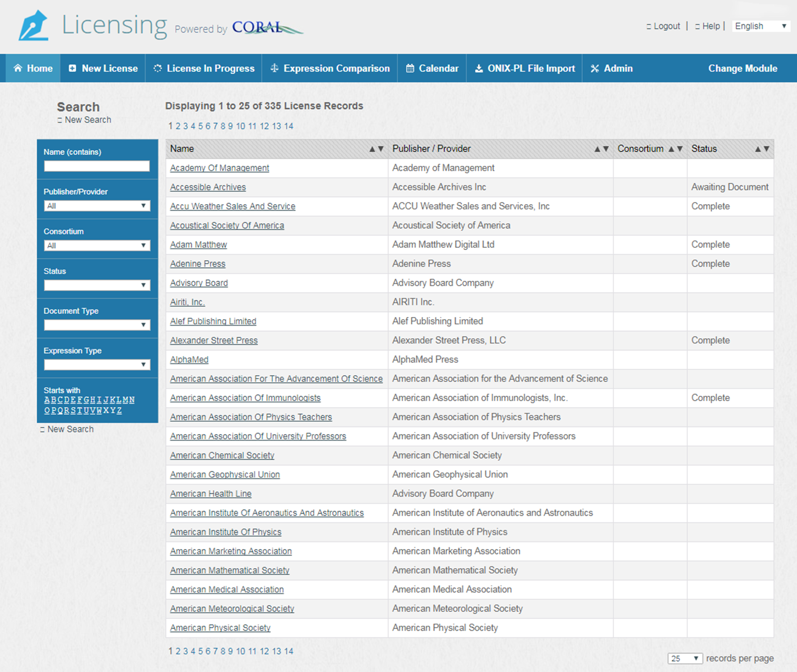Open the English language dropdown
Viewport: 797px width, 672px height.
click(x=761, y=26)
